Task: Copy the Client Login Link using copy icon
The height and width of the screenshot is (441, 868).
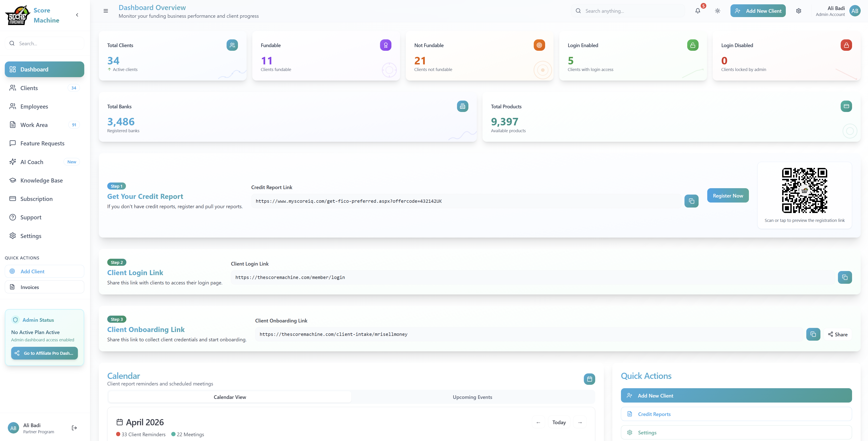Action: tap(845, 277)
